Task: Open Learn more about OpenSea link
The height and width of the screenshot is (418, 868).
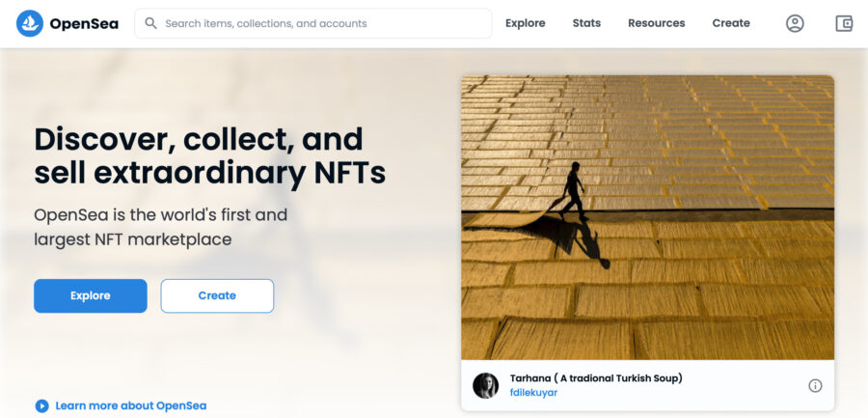Action: 130,405
